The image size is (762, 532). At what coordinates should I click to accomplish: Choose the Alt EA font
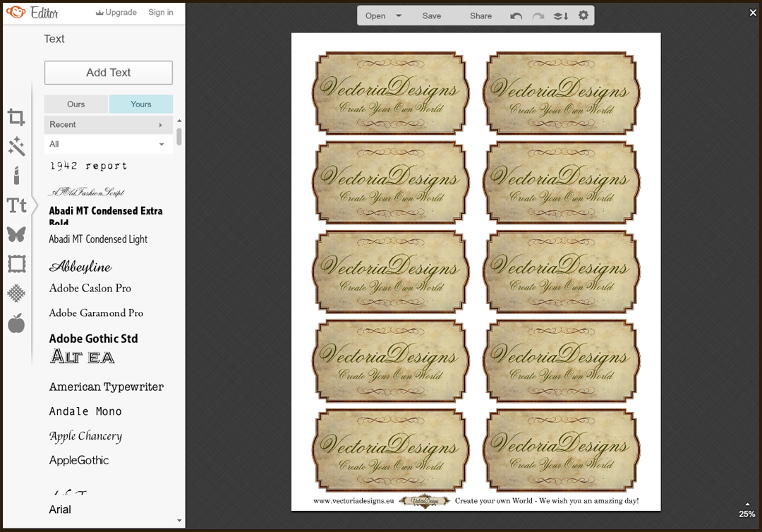[83, 356]
